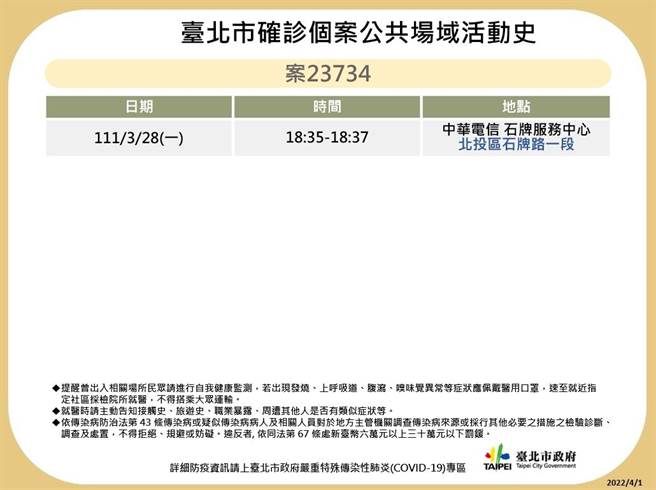Screen dimensions: 656x490
Task: Click the note starting 依傳染病防治法第 43 條
Action: 332,428
